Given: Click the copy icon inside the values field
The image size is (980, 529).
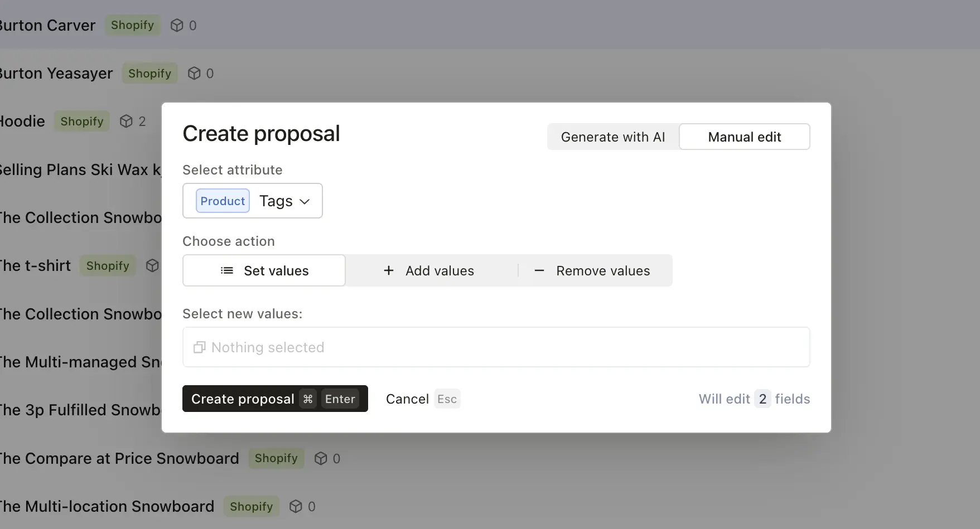Looking at the screenshot, I should [x=199, y=347].
